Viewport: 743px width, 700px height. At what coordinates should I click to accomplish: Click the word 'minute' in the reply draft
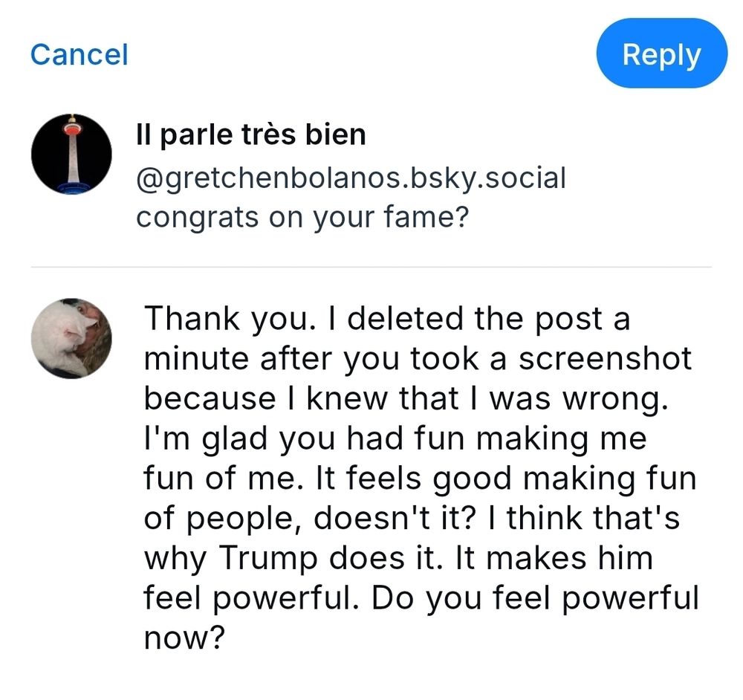tap(197, 358)
